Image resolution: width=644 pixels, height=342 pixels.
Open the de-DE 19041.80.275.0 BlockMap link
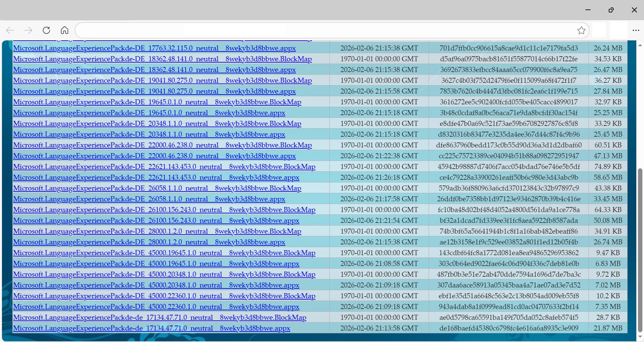163,81
